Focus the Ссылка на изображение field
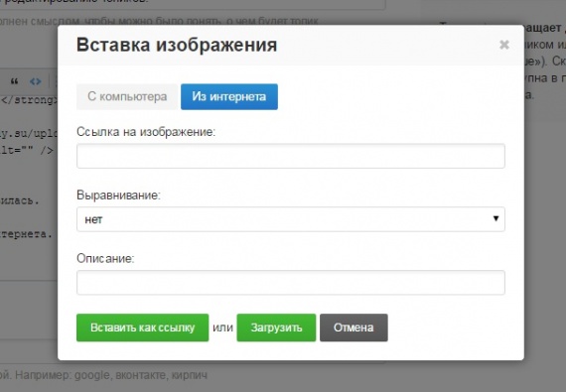Image resolution: width=566 pixels, height=392 pixels. 291,156
